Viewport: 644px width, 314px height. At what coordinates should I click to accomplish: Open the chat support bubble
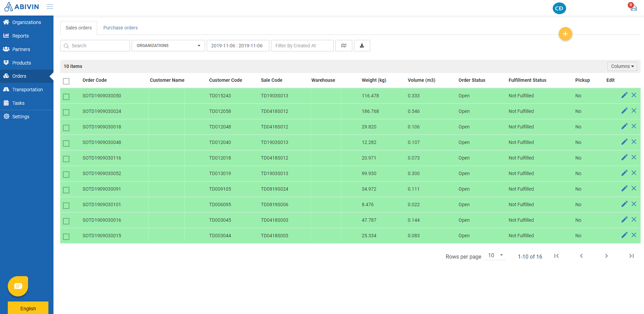pos(18,286)
